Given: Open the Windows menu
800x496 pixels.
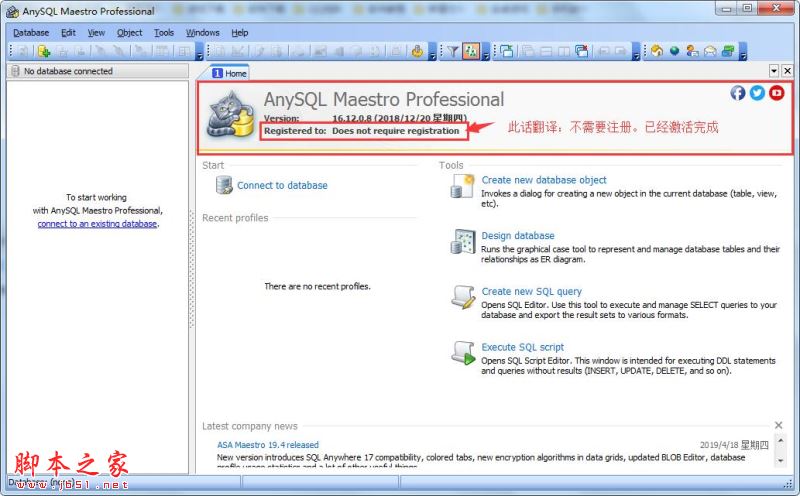Looking at the screenshot, I should tap(203, 33).
